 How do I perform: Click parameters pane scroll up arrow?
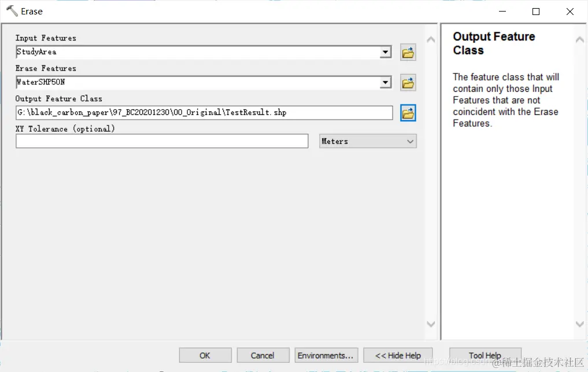[431, 39]
